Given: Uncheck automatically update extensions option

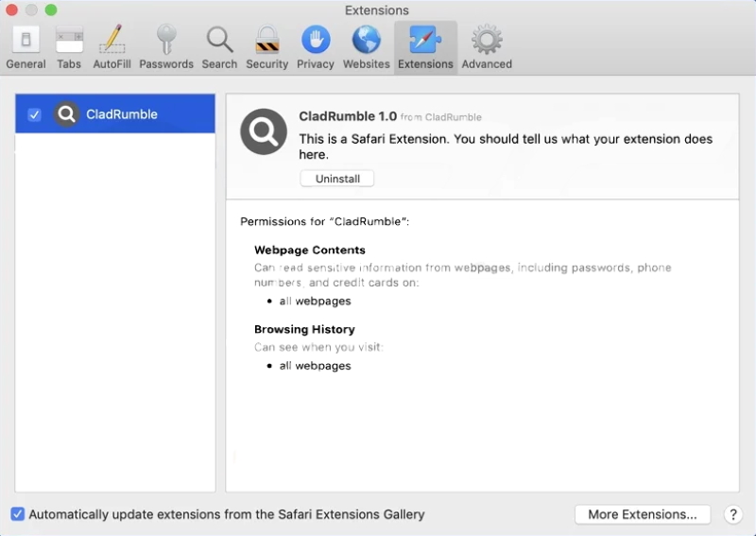Looking at the screenshot, I should (18, 514).
